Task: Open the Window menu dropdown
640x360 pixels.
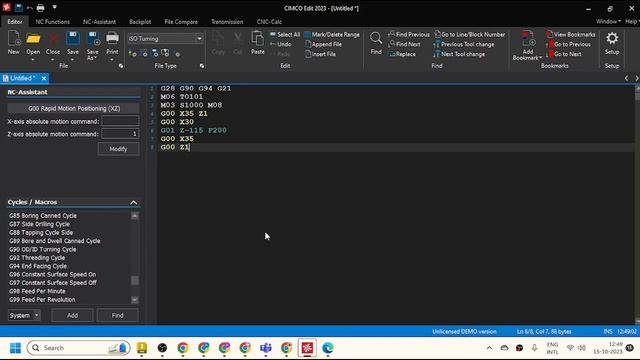Action: pyautogui.click(x=608, y=22)
